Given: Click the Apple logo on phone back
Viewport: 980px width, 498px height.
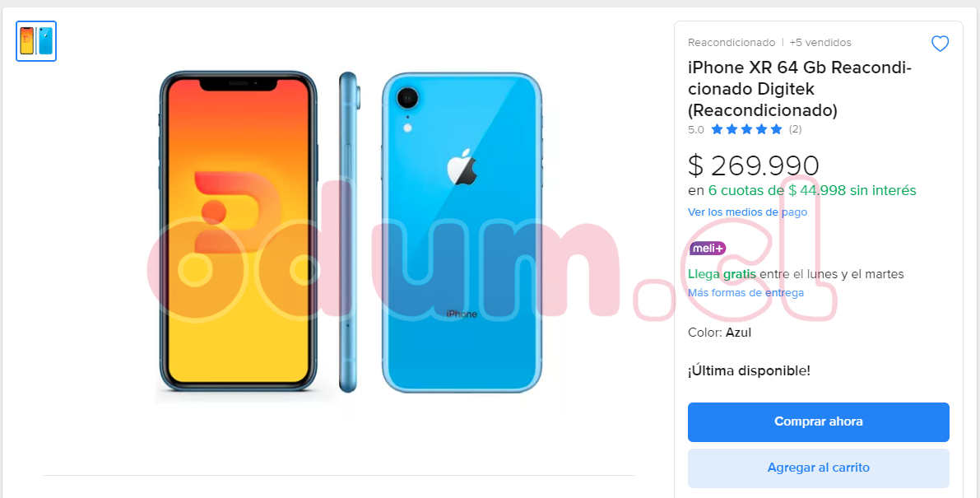Looking at the screenshot, I should point(462,167).
